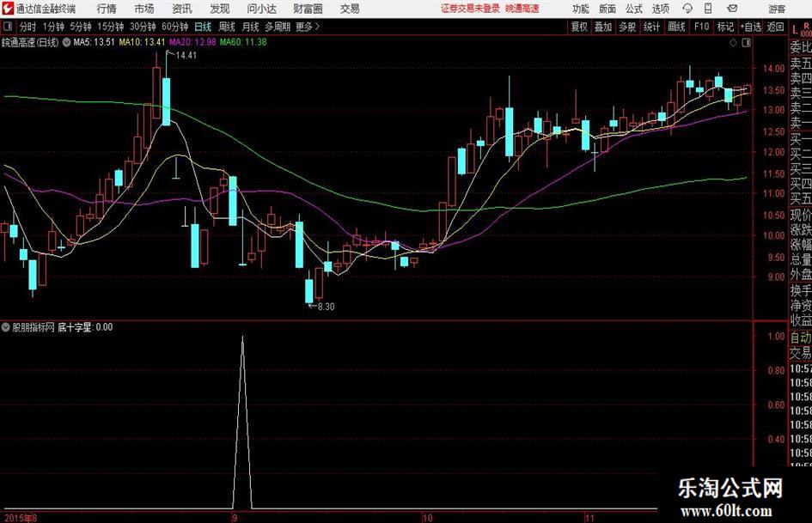Image resolution: width=812 pixels, height=523 pixels.
Task: Switch to the 15分钟 period tab
Action: (x=111, y=27)
